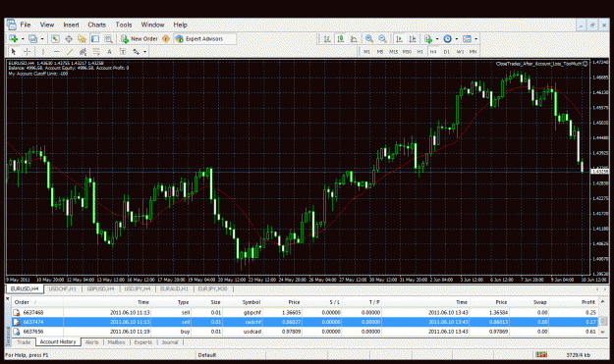This screenshot has height=364, width=614.
Task: Click the Arrows drawing tool icon
Action: coord(136,51)
